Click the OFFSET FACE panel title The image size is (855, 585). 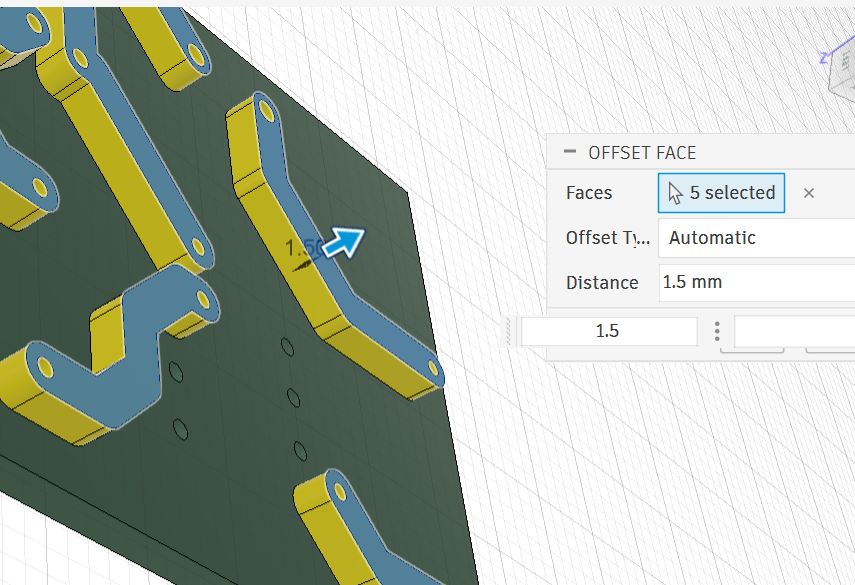pyautogui.click(x=642, y=153)
